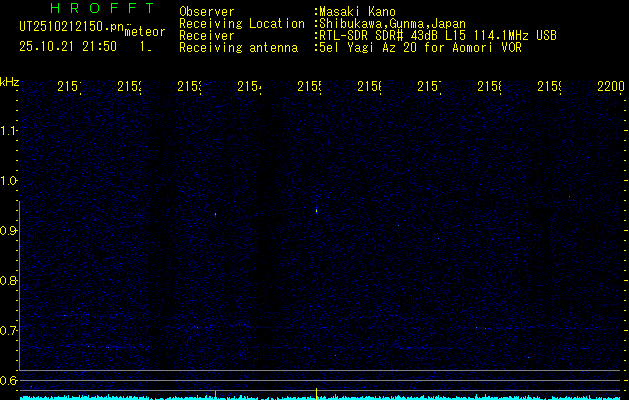Click the 2154 time axis label
Viewport: 629px width, 400px height.
click(x=249, y=86)
